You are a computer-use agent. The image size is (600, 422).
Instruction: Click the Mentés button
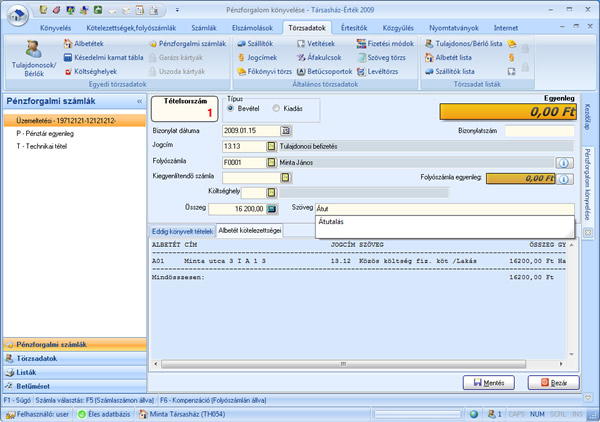pyautogui.click(x=489, y=382)
